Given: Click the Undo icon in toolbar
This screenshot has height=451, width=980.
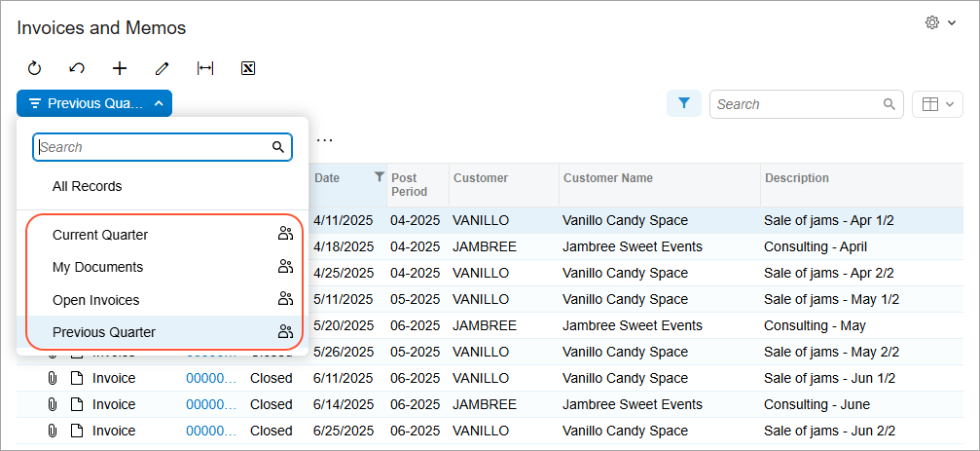Looking at the screenshot, I should coord(77,68).
